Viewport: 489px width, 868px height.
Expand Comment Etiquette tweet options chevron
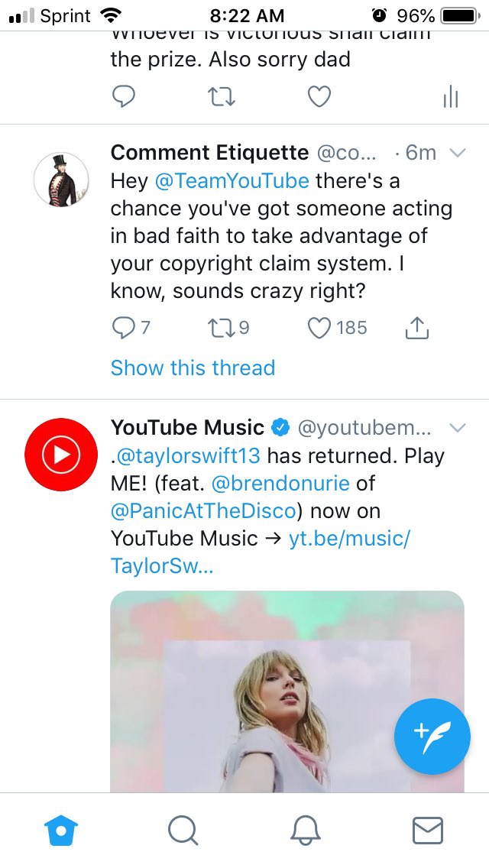point(458,153)
